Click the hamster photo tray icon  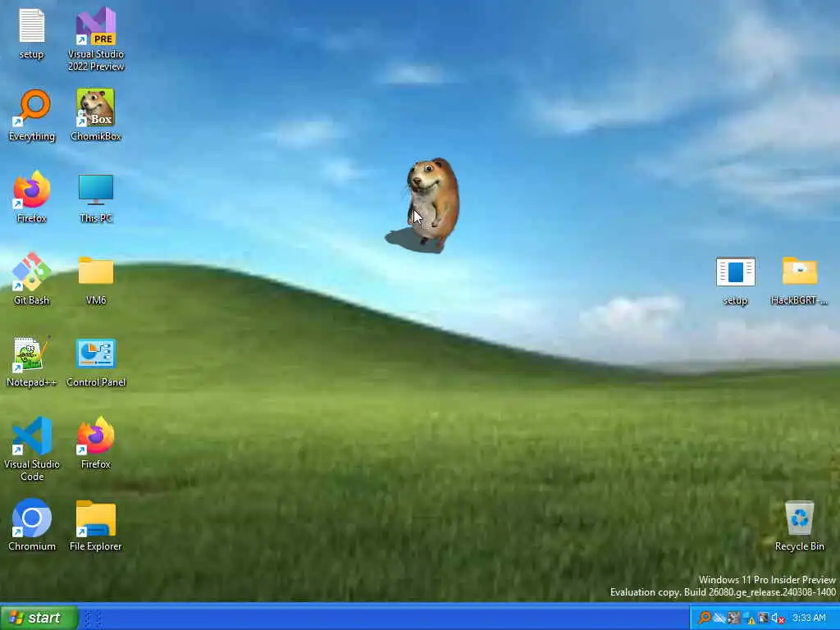[734, 619]
